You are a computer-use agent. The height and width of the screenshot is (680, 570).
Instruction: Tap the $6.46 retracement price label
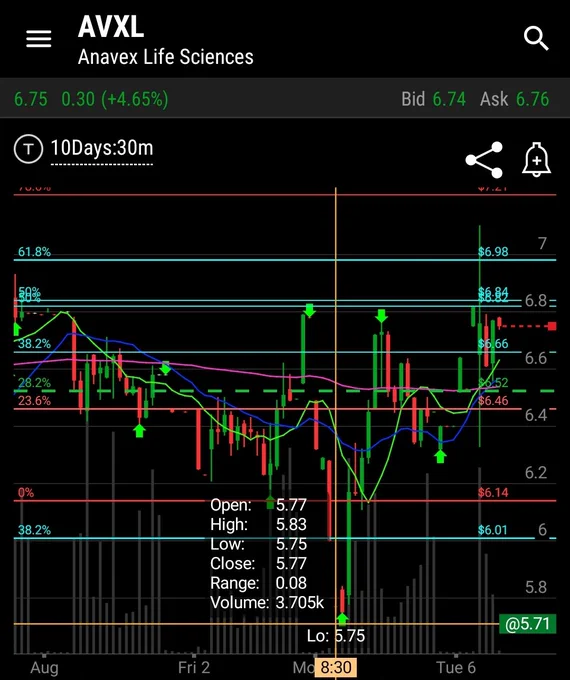point(493,400)
